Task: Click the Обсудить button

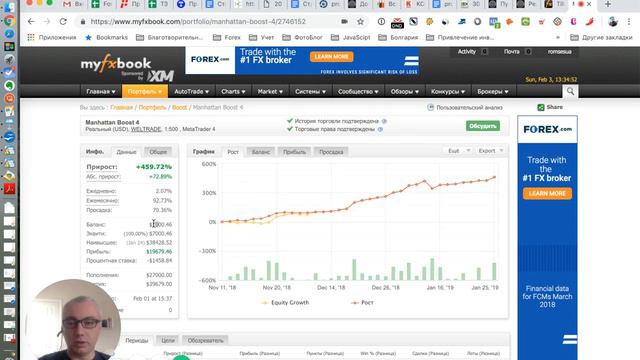Action: pos(483,126)
